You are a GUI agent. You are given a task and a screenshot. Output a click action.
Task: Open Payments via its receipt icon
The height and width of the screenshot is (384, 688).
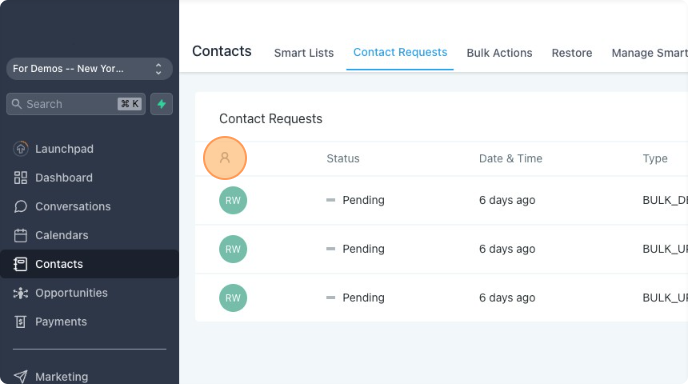click(21, 322)
